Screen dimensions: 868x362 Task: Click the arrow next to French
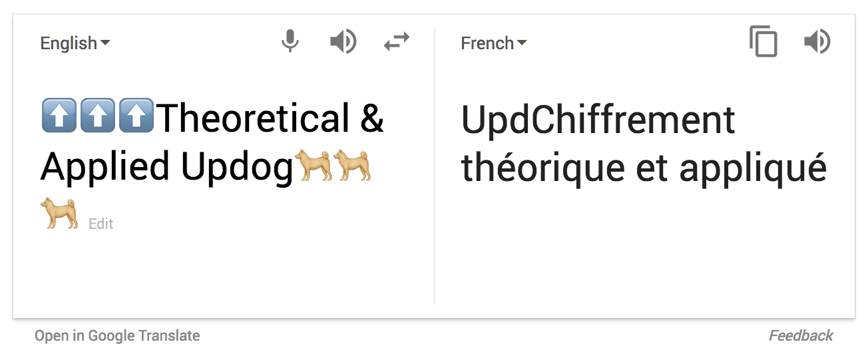pyautogui.click(x=522, y=44)
